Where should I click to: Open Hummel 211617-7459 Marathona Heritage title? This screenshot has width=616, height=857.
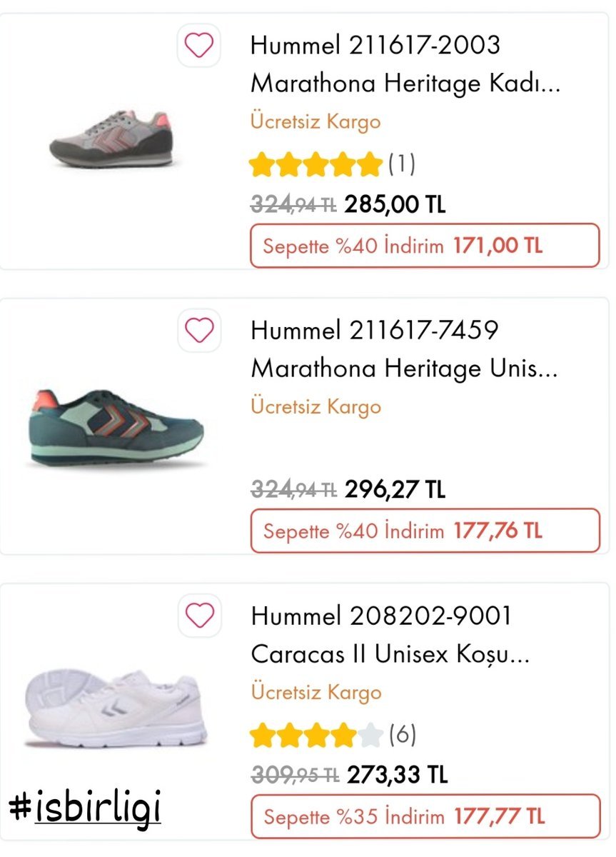click(x=403, y=350)
